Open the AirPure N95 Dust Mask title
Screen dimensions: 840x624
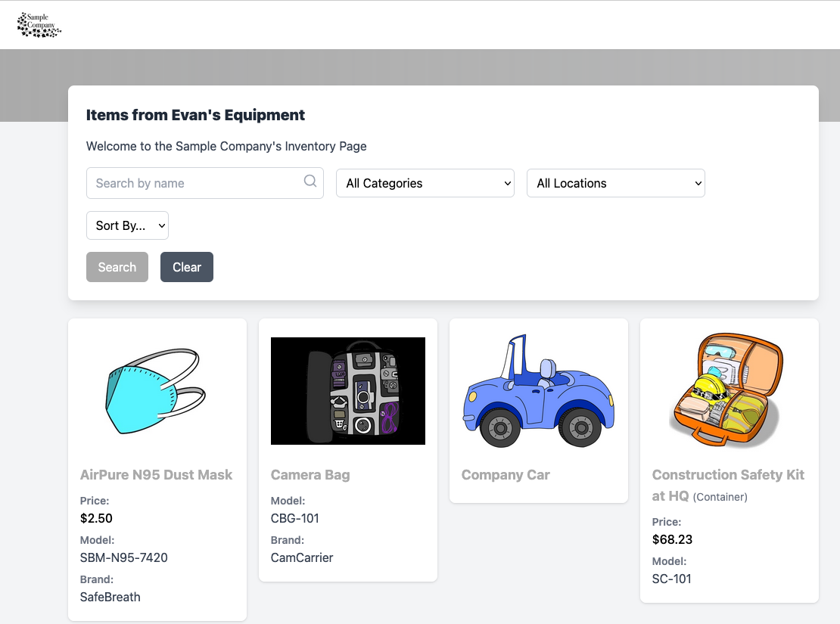(x=157, y=475)
